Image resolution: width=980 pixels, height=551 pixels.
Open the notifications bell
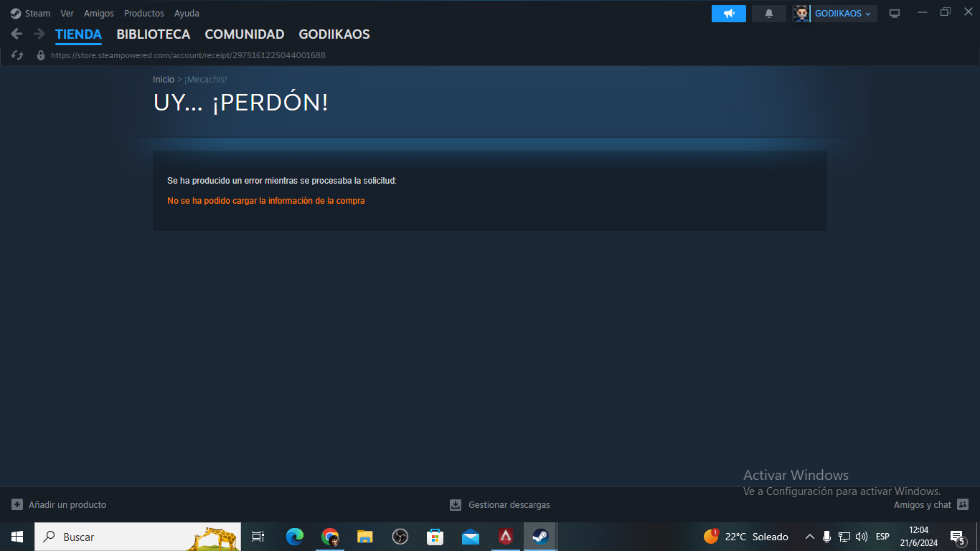pos(768,14)
